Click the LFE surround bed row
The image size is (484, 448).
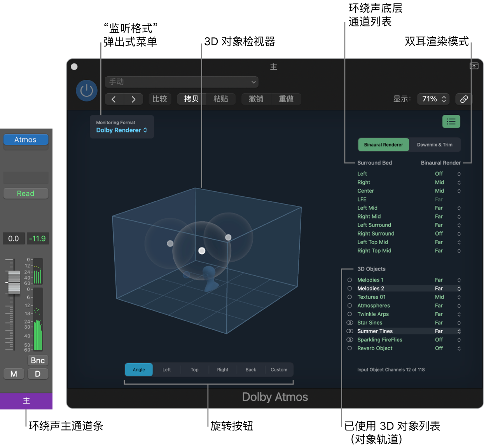coord(408,199)
